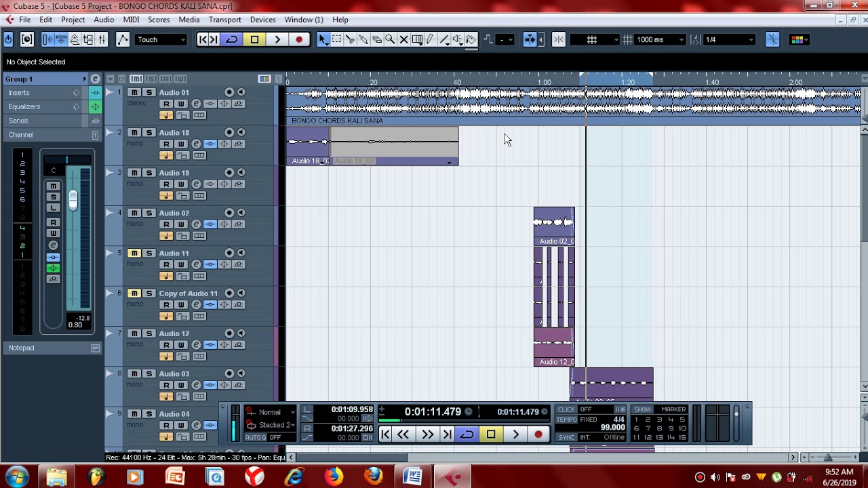This screenshot has width=868, height=488.
Task: Toggle Read automation on the Audio 02 track
Action: (166, 224)
